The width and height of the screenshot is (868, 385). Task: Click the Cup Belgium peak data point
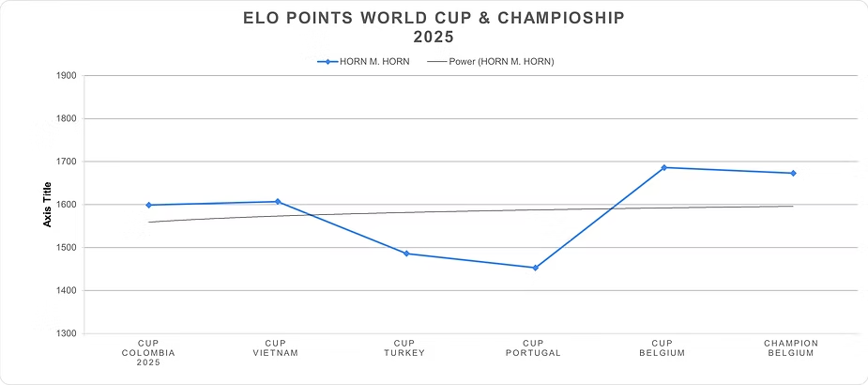663,167
